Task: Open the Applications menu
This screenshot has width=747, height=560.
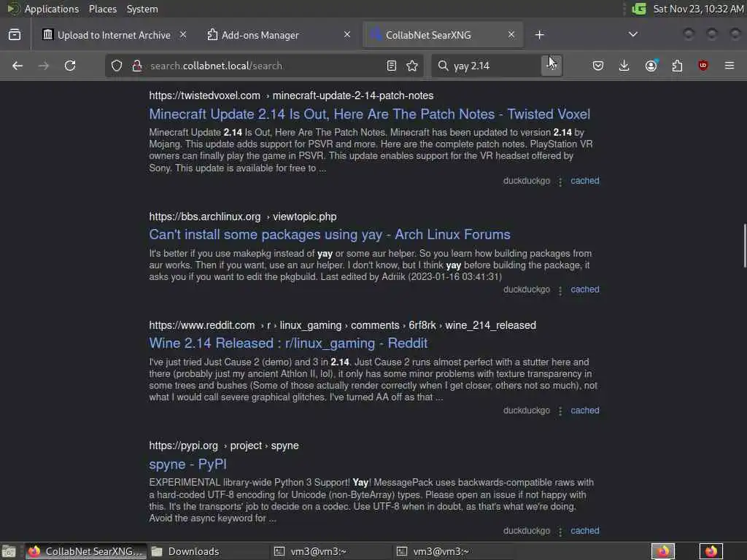Action: pyautogui.click(x=52, y=9)
